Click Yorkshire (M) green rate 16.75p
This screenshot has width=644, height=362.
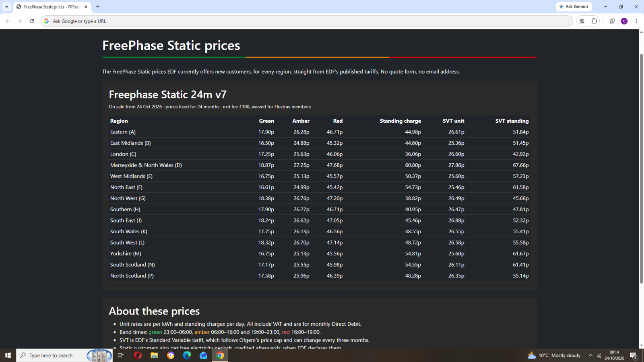[x=266, y=254]
